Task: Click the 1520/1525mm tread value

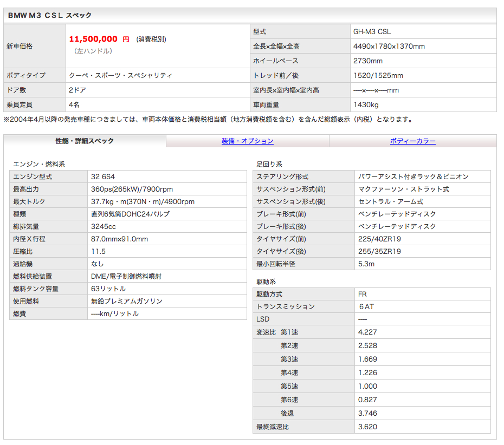Action: [x=378, y=75]
